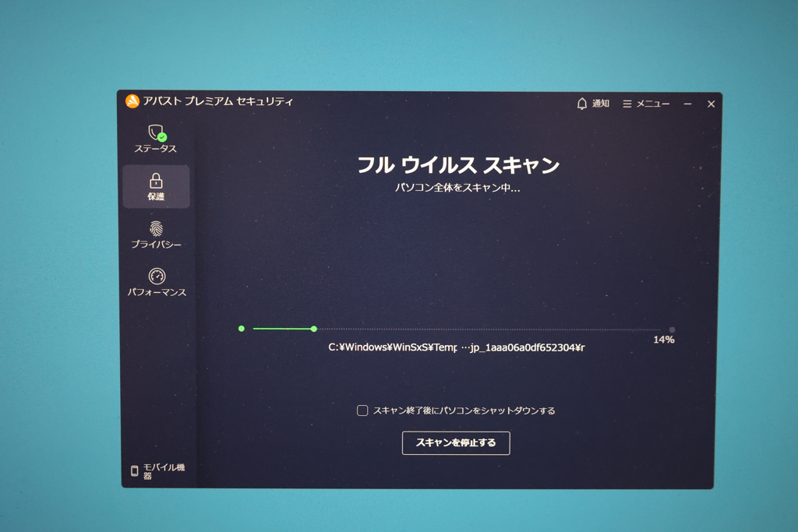Click the フル ウイルス スキャン heading

click(x=458, y=165)
